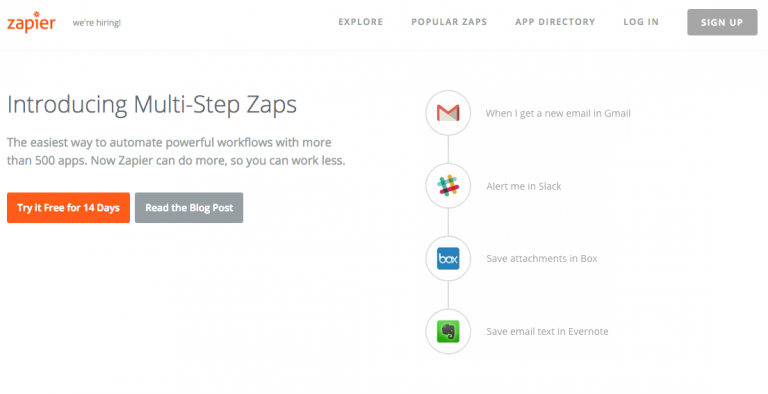This screenshot has height=394, width=768.
Task: Click the Zapier logo
Action: click(x=31, y=22)
